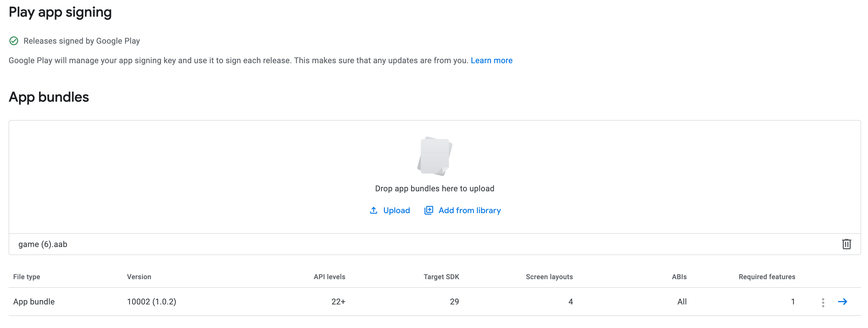
Task: Click the Add from library icon
Action: (x=428, y=211)
